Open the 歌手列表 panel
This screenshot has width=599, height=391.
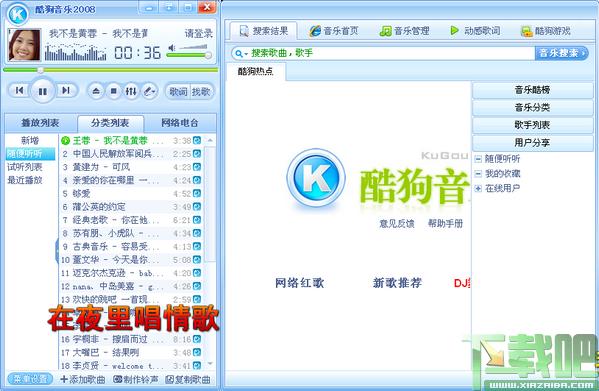tap(533, 125)
